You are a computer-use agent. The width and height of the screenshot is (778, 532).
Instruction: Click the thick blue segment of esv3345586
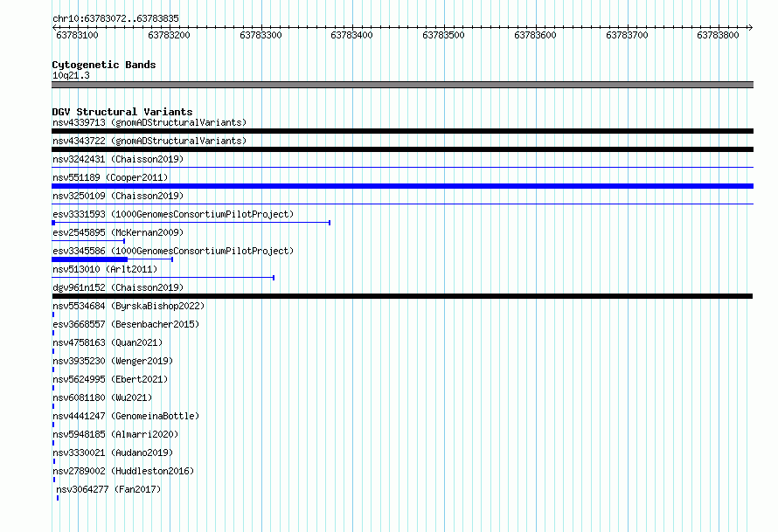[90, 259]
